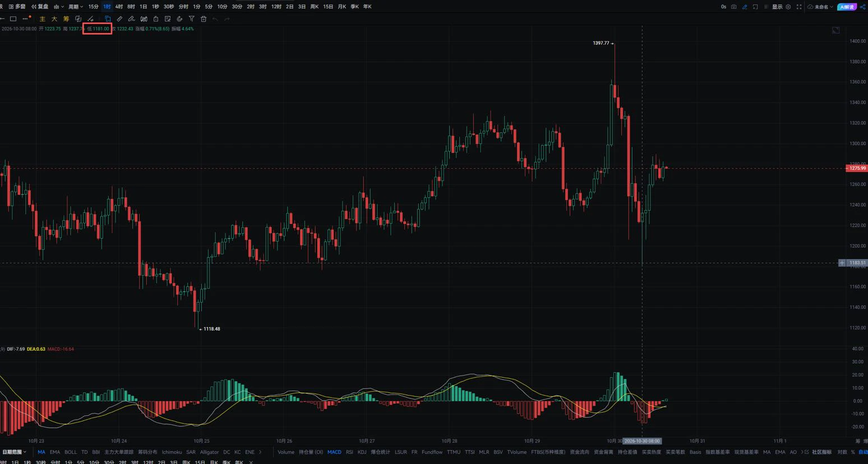Switch to the 周K timeframe

[x=315, y=7]
